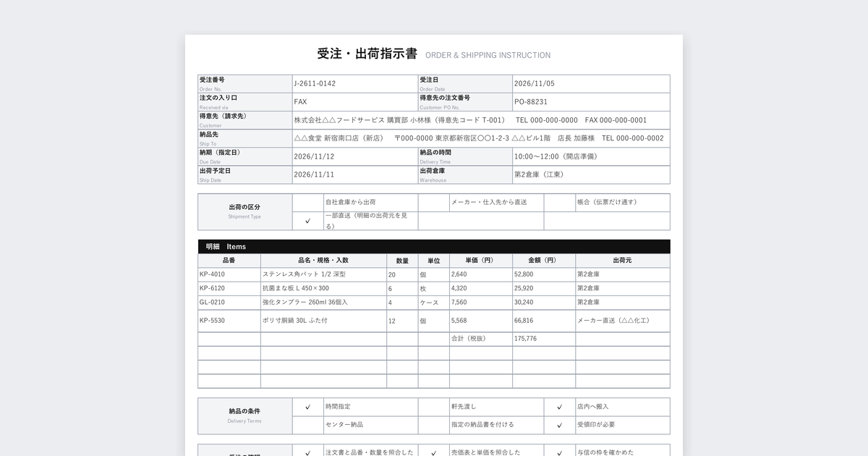Click 第2倉庫 source in the KP-6120 row

click(x=588, y=288)
